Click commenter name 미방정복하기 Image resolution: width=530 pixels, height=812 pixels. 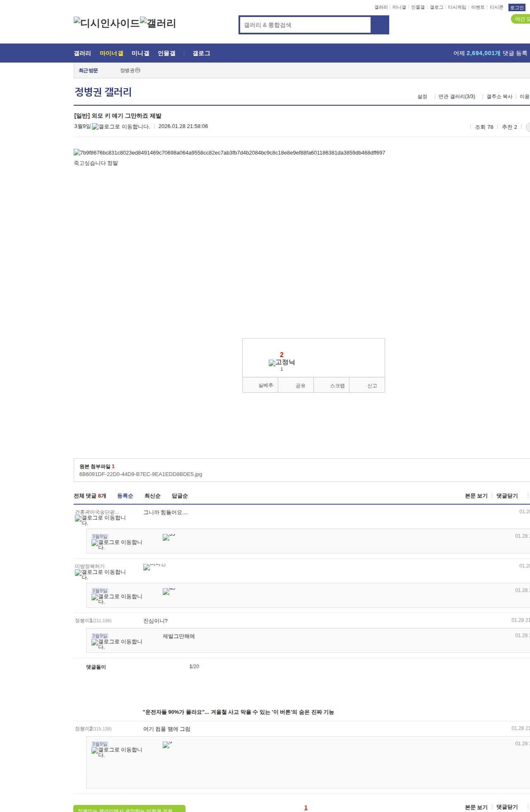(90, 567)
